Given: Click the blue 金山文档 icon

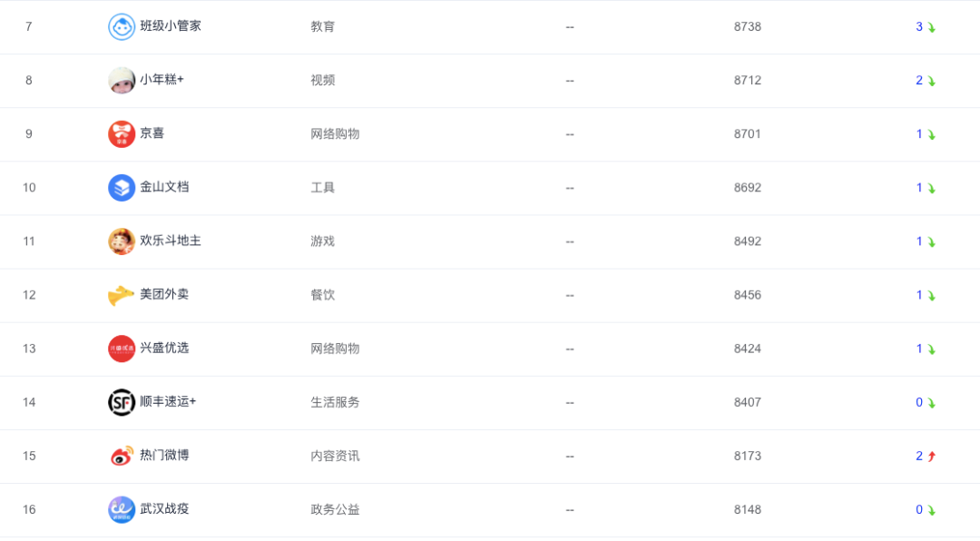Looking at the screenshot, I should click(122, 188).
